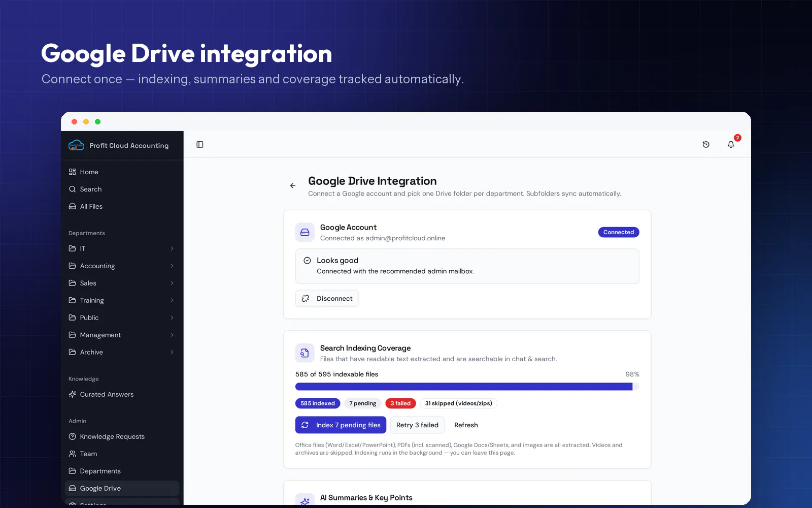812x508 pixels.
Task: Click the Search Indexing Coverage icon
Action: pyautogui.click(x=305, y=354)
